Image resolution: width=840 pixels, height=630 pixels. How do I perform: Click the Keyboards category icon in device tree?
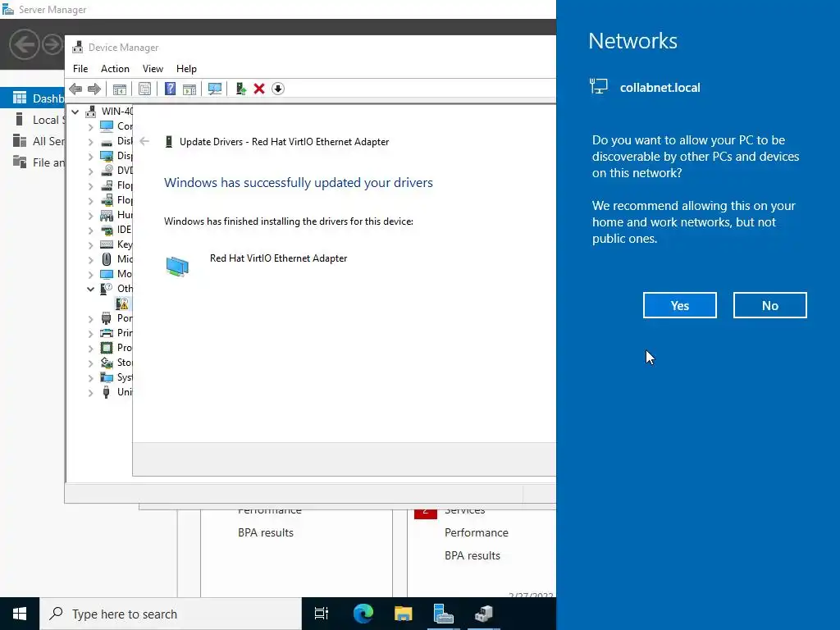107,244
